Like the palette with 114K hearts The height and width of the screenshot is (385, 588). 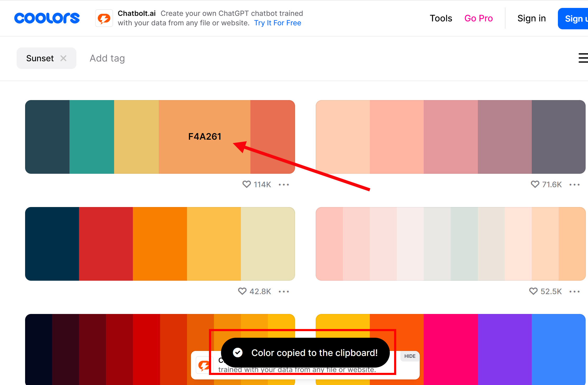click(246, 184)
